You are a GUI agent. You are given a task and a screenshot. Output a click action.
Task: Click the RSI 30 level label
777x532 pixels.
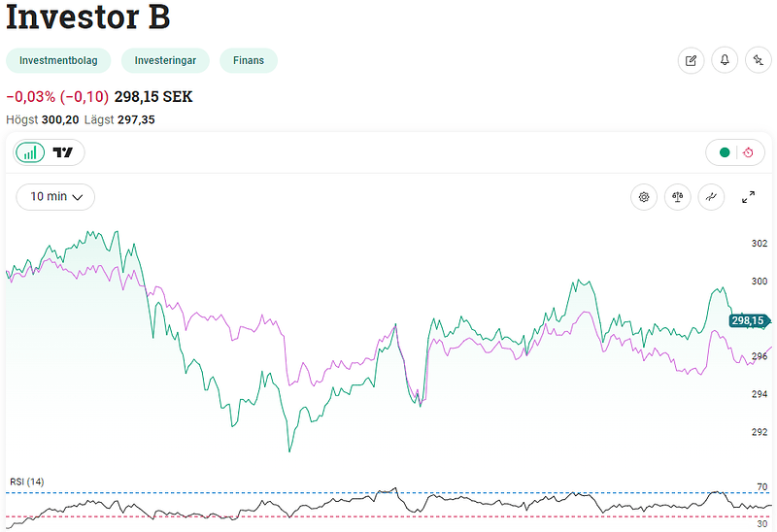click(762, 523)
